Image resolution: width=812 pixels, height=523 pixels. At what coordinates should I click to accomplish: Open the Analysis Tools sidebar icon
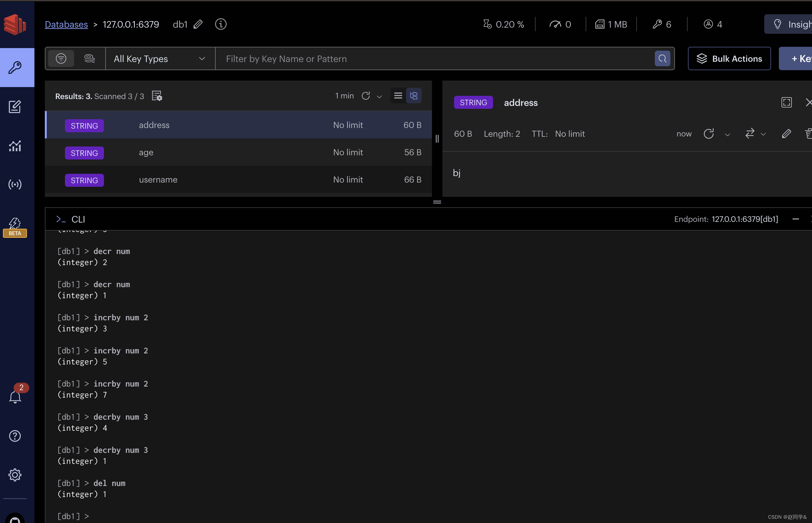[15, 146]
